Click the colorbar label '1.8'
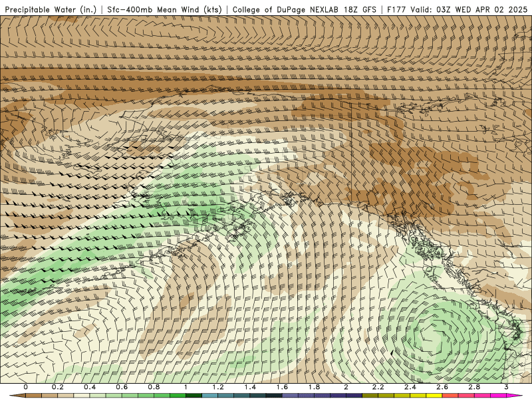Viewport: 532px width, 399px height. (314, 388)
